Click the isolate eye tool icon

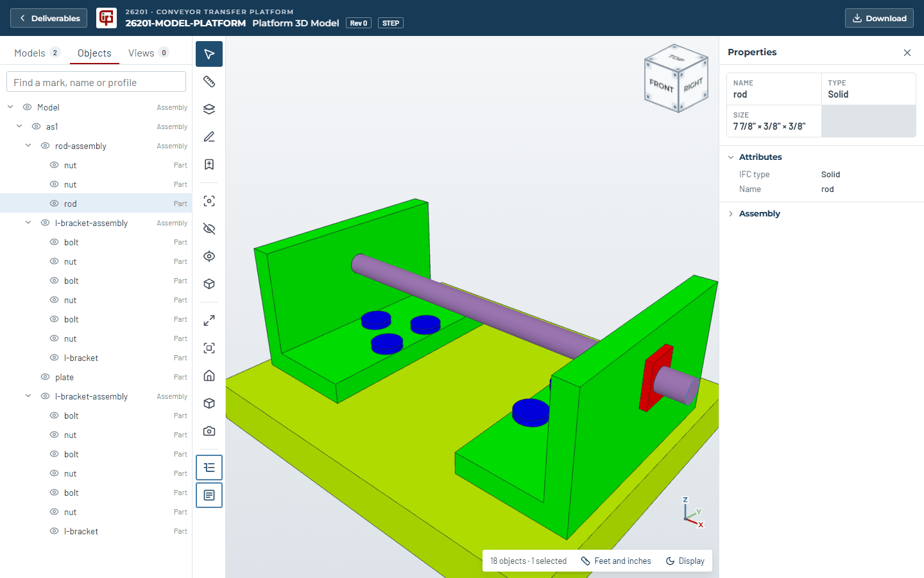(209, 256)
